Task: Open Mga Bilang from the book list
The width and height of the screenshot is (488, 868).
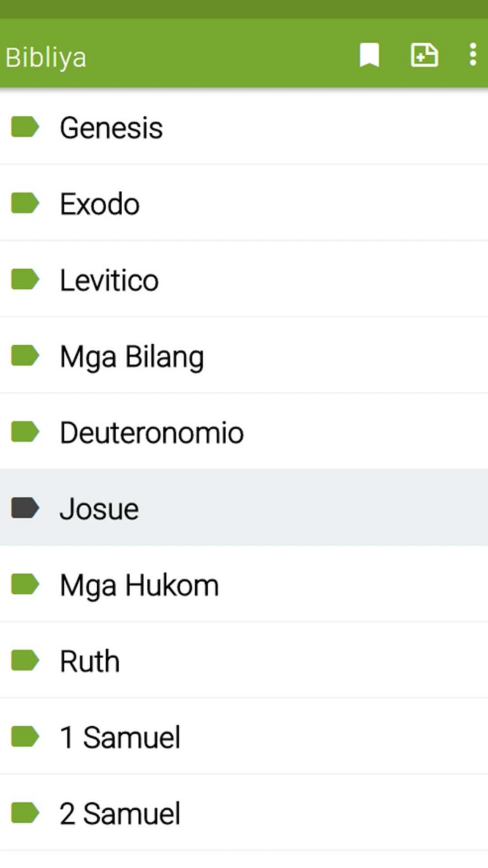Action: coord(132,356)
